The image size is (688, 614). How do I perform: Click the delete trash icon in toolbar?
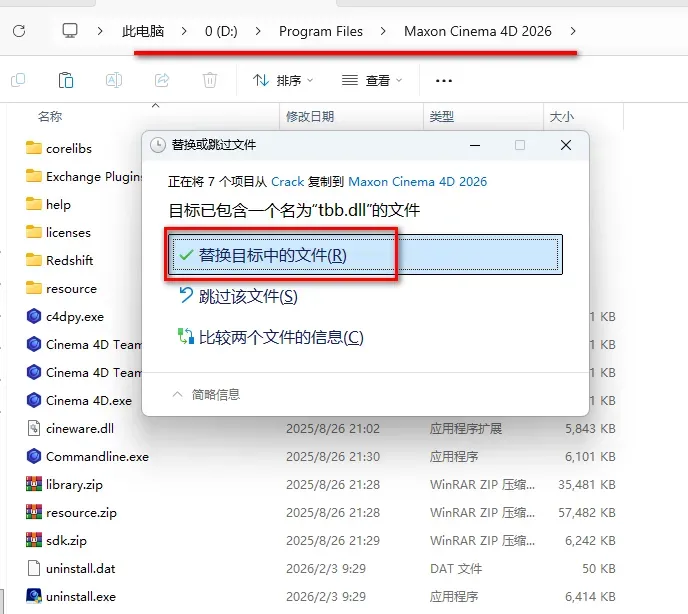(x=210, y=80)
